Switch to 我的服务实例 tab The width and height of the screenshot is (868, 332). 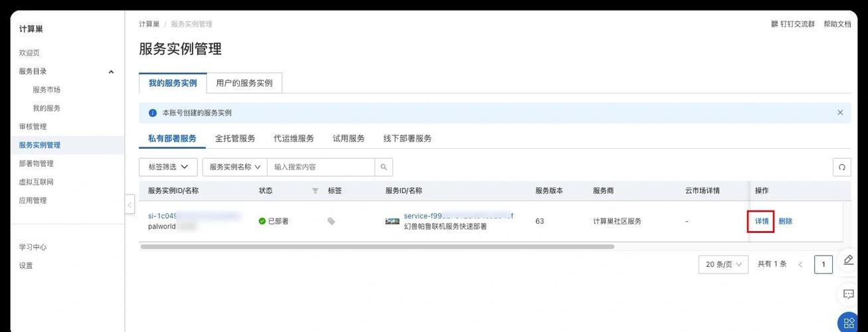173,83
